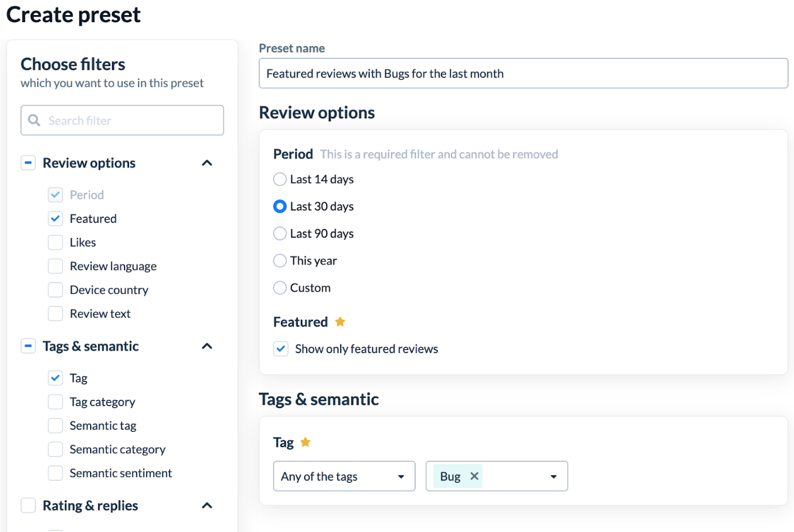Click the required filter note text
Image resolution: width=794 pixels, height=532 pixels.
pyautogui.click(x=439, y=154)
